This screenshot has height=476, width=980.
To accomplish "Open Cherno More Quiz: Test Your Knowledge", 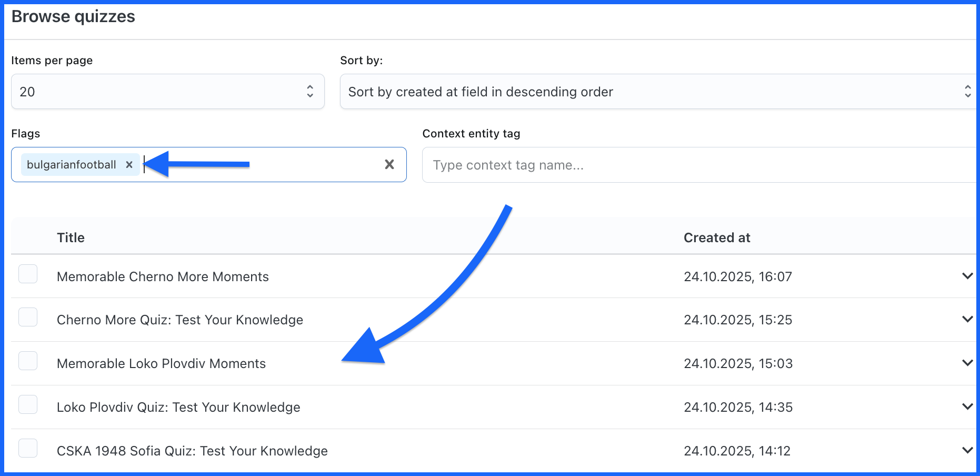I will point(180,320).
